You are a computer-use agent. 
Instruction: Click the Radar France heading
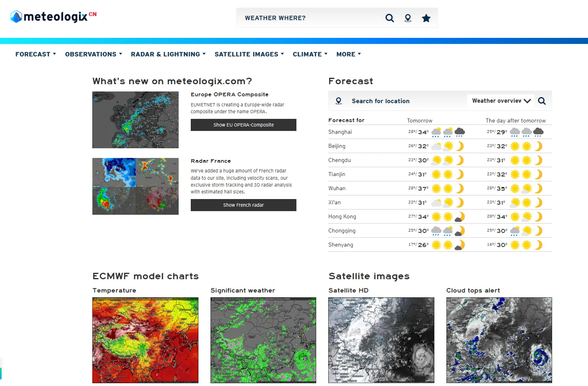point(211,161)
